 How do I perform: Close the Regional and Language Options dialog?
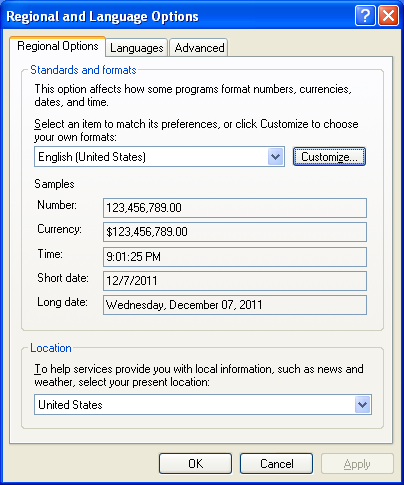coord(388,15)
